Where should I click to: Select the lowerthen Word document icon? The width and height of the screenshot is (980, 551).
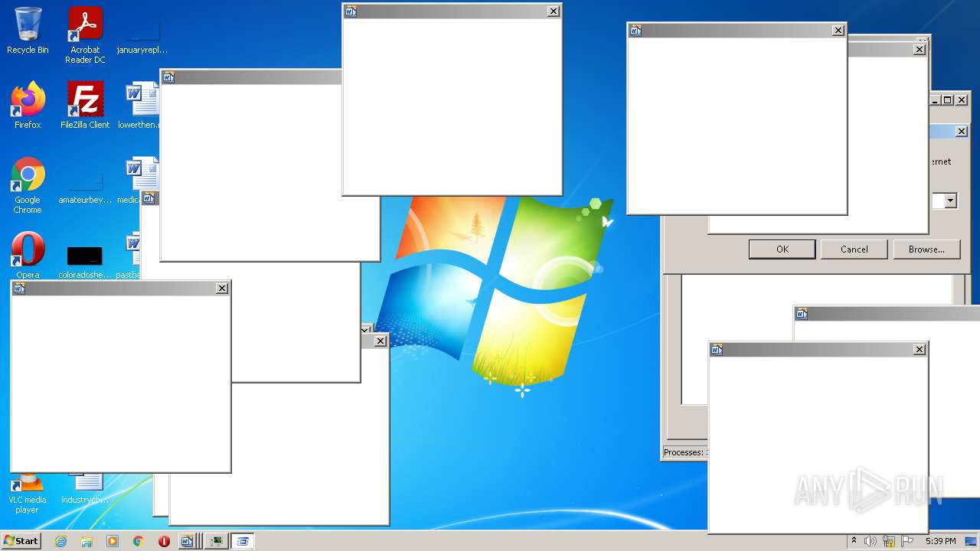click(x=139, y=106)
